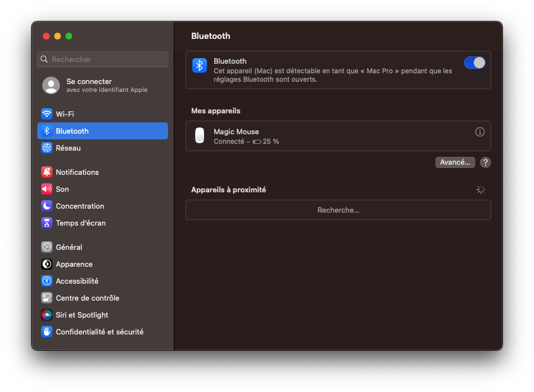Open the Général settings pane
This screenshot has height=392, width=534.
[x=69, y=247]
